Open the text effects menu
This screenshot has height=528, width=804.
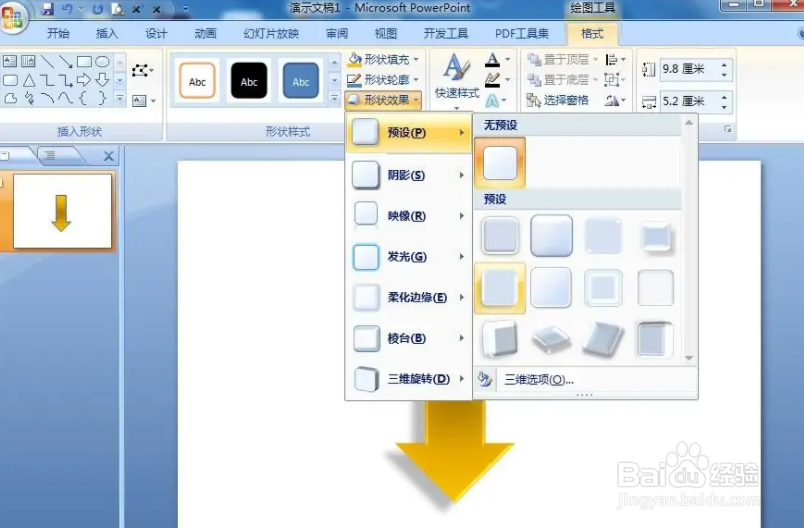click(x=496, y=100)
